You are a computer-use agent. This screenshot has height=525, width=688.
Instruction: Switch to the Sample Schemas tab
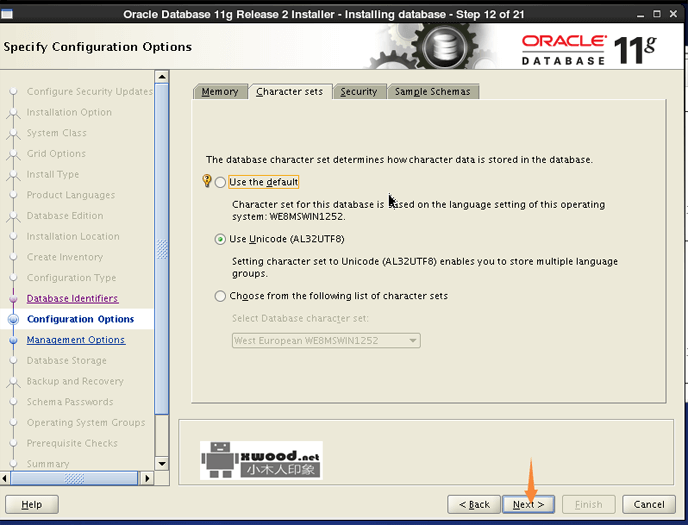point(432,91)
